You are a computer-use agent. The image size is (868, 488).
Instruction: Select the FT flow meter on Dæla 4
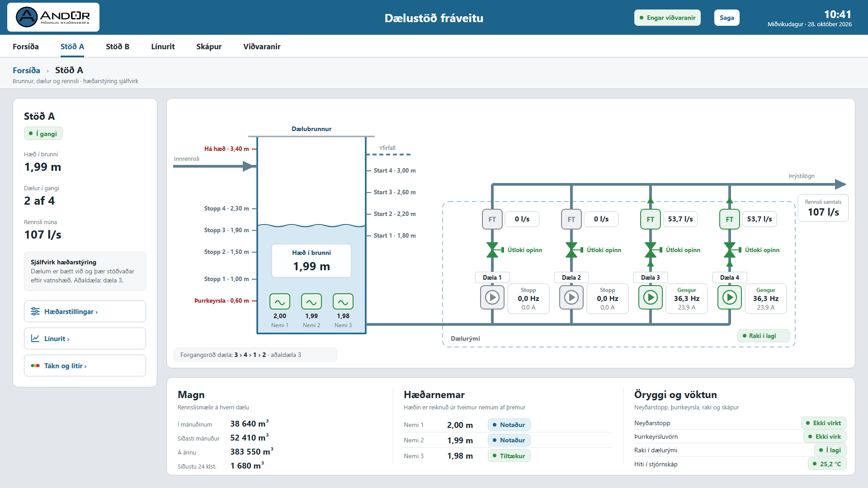coord(729,219)
